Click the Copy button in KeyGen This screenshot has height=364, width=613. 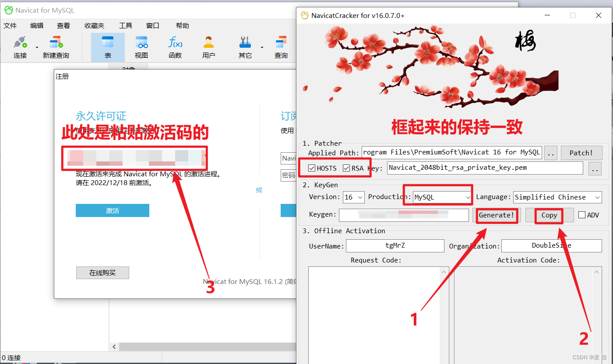click(x=550, y=215)
